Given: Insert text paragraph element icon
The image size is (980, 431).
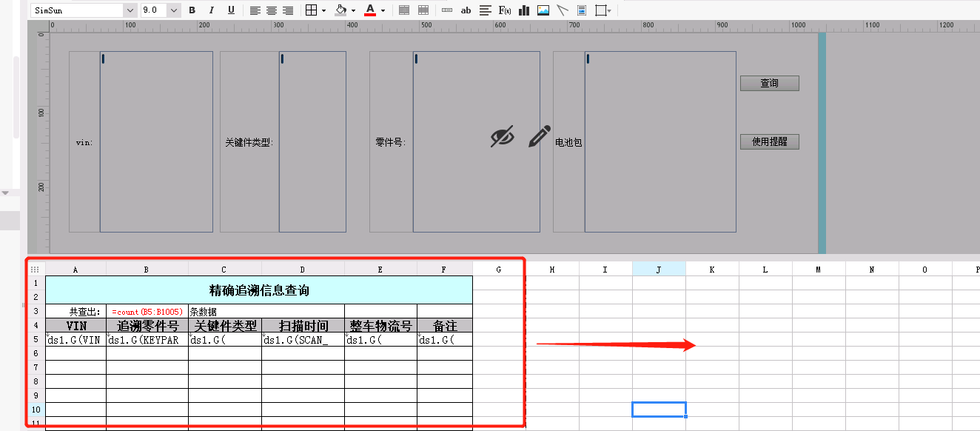Looking at the screenshot, I should pyautogui.click(x=486, y=10).
